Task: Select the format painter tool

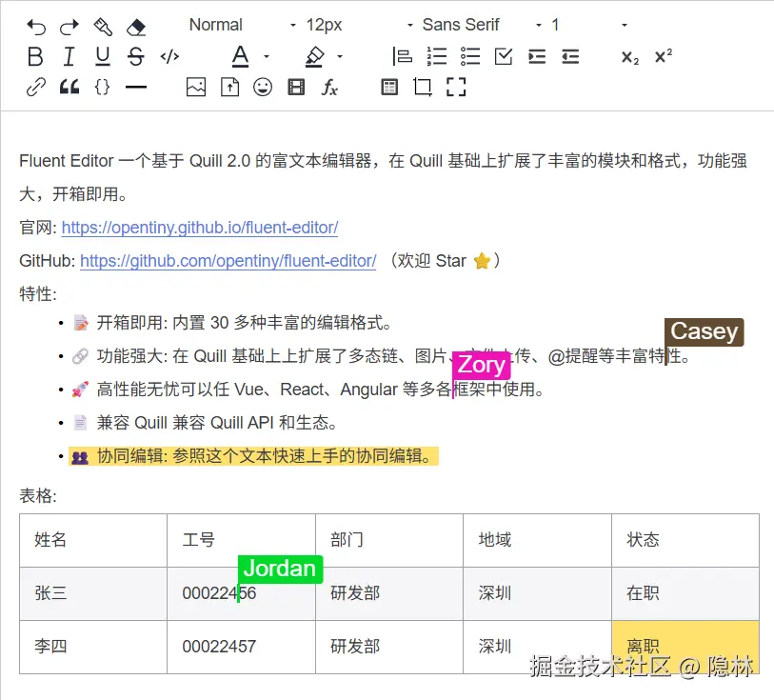Action: coord(101,27)
